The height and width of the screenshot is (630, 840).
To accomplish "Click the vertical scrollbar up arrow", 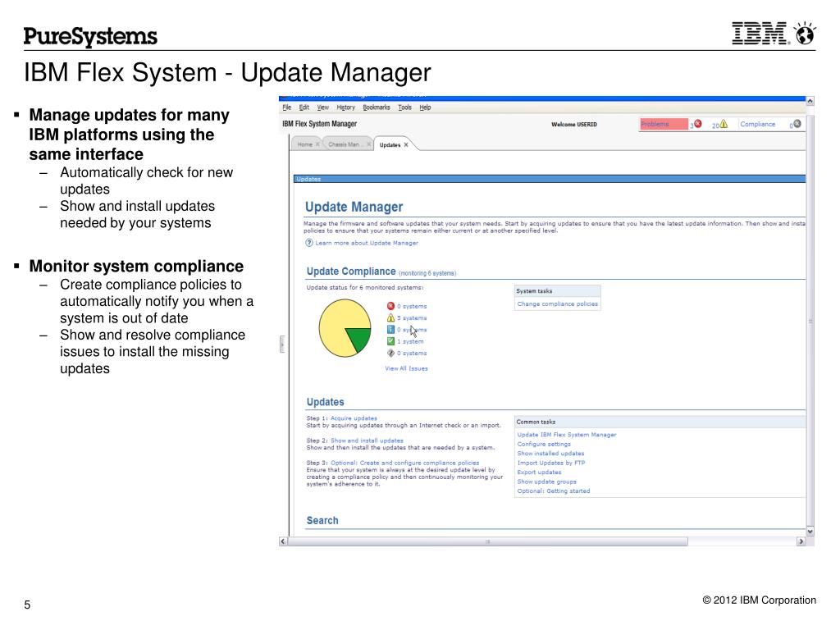I will coord(810,101).
